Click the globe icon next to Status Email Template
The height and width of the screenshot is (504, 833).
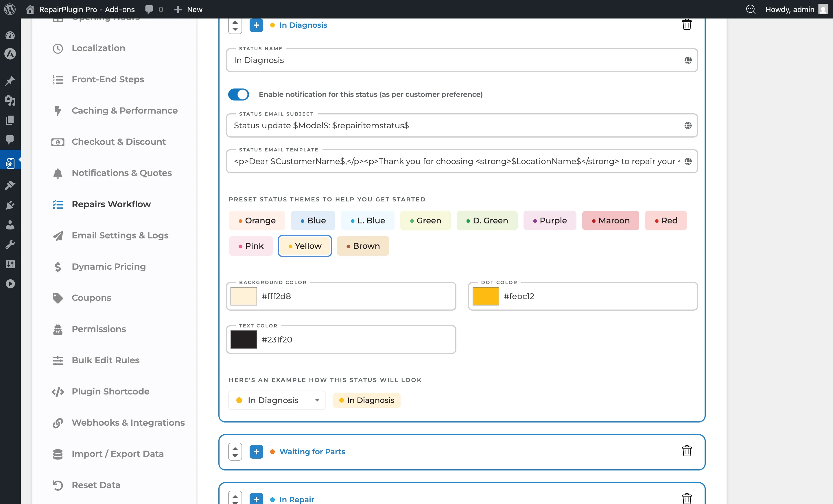tap(689, 161)
